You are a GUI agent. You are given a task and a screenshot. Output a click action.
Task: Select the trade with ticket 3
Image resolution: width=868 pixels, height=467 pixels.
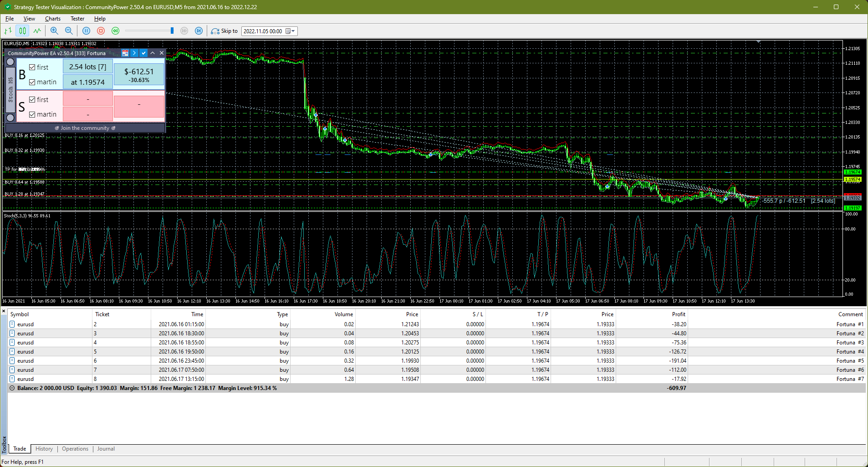pyautogui.click(x=436, y=334)
